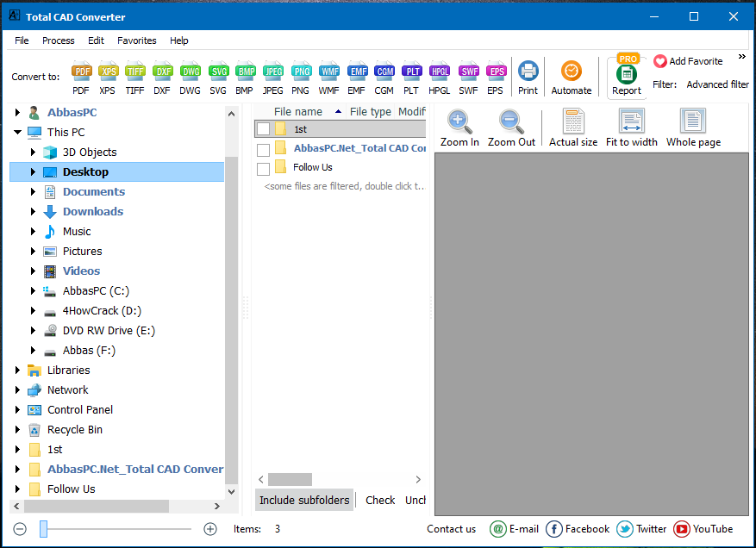
Task: Open Advanced filter
Action: tap(717, 84)
